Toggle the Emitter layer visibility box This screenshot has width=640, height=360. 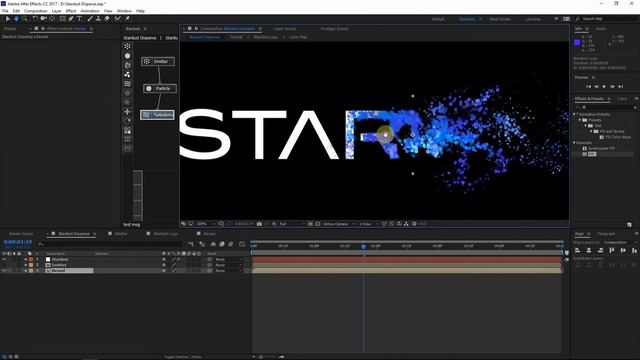pos(4,265)
